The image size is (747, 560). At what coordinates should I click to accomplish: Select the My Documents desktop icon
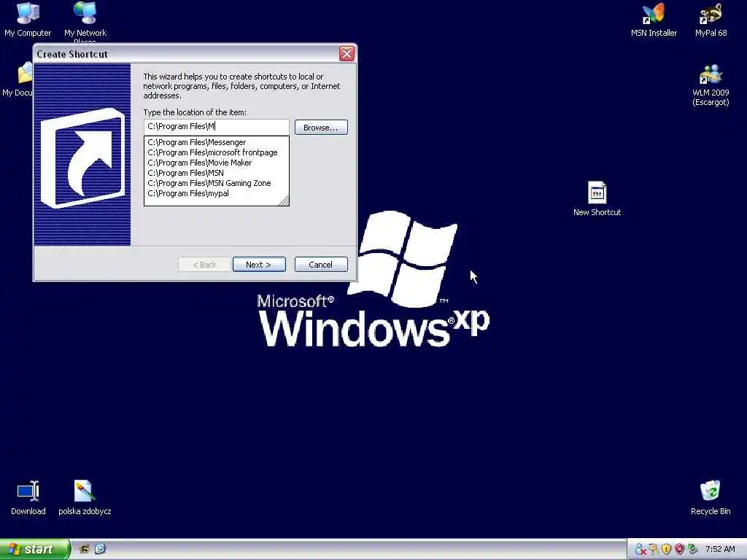pyautogui.click(x=18, y=79)
